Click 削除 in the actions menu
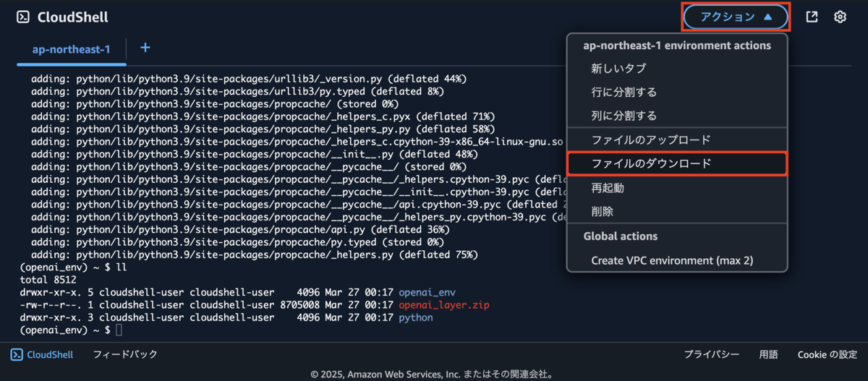This screenshot has width=868, height=381. pyautogui.click(x=677, y=212)
